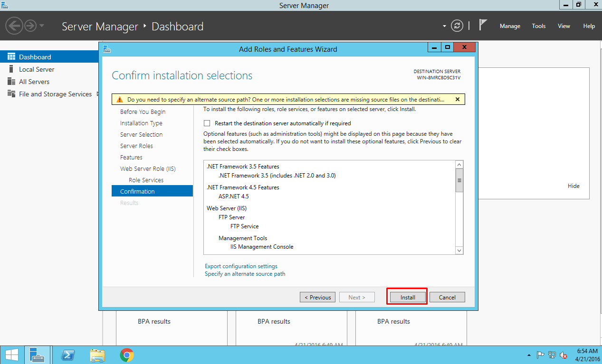Click scroll up arrow in selections list
Screen dimensions: 602x364
click(459, 165)
